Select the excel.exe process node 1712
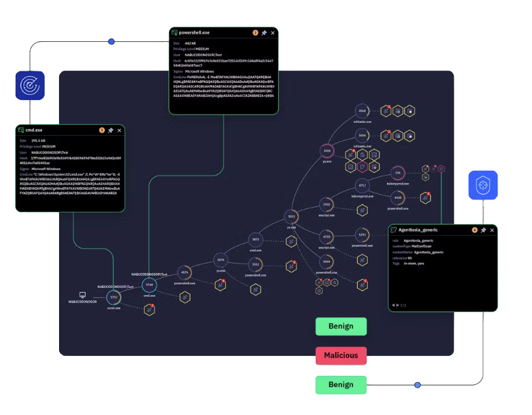 coord(114,297)
